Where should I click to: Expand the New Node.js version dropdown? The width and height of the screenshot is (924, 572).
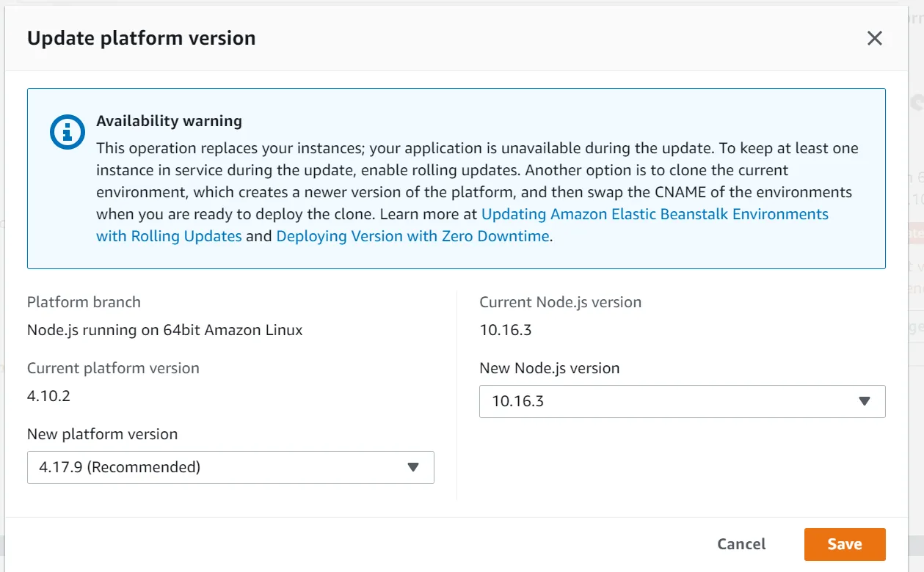(864, 401)
